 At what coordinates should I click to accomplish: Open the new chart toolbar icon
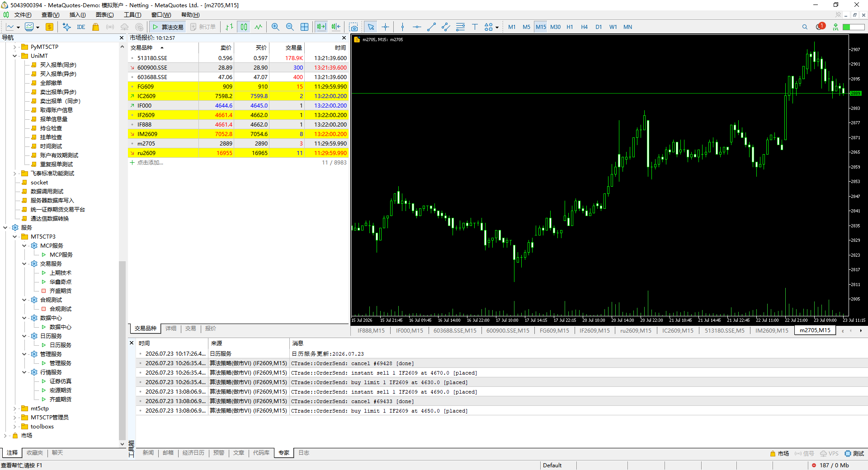click(12, 27)
